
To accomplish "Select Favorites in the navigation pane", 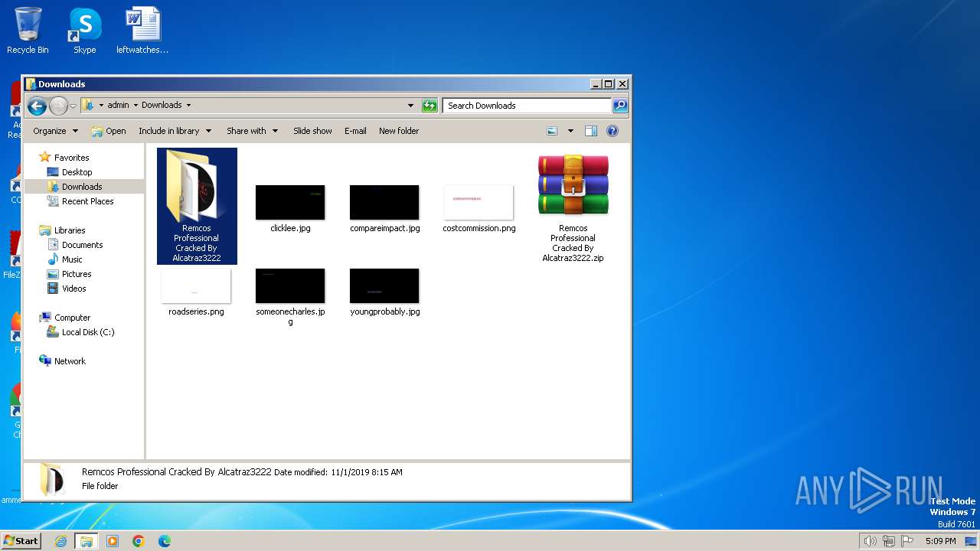I will click(x=71, y=158).
